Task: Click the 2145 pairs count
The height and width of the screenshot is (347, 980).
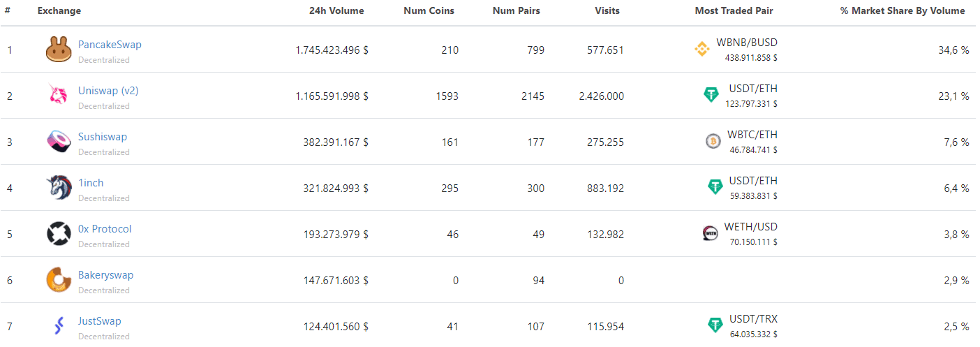Action: tap(533, 96)
